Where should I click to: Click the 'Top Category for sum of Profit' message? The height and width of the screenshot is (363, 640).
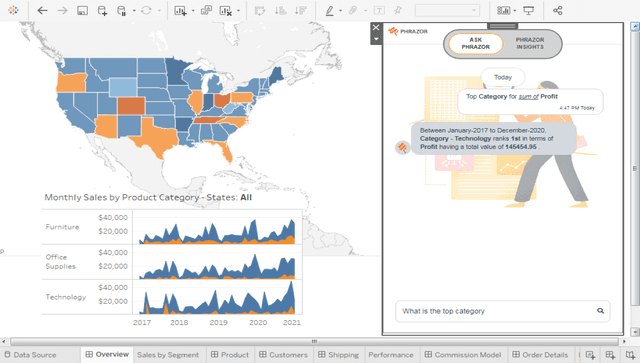(530, 102)
